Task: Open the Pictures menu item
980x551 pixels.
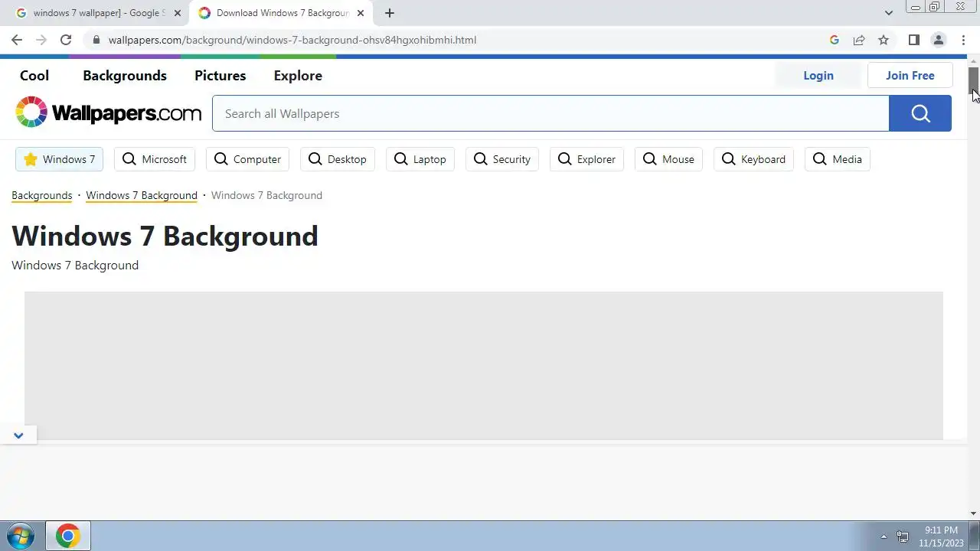Action: click(x=220, y=75)
